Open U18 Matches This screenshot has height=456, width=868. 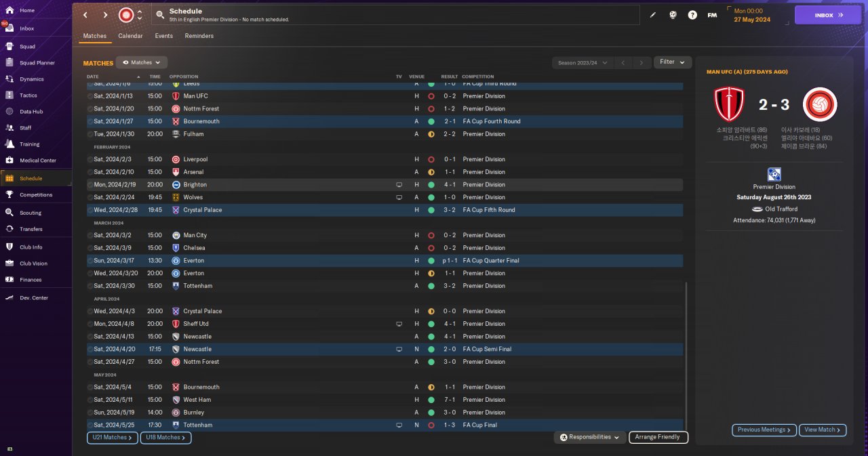pos(166,438)
